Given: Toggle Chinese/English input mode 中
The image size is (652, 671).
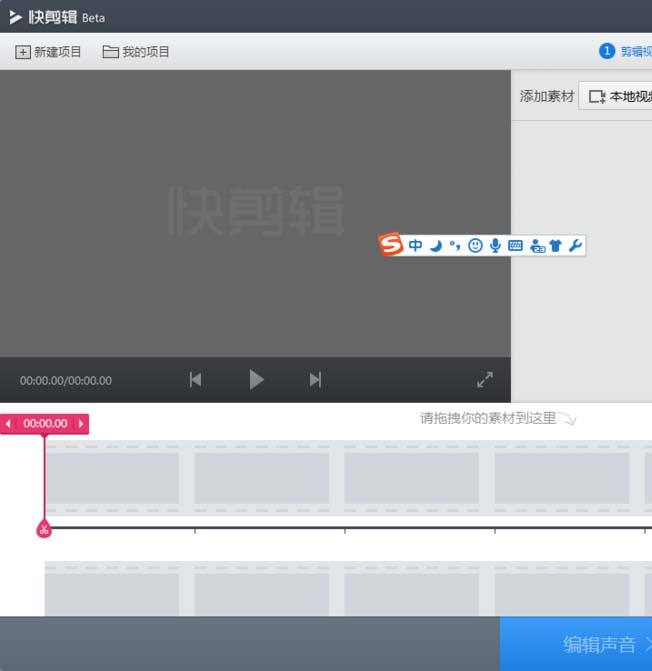Looking at the screenshot, I should pyautogui.click(x=415, y=245).
